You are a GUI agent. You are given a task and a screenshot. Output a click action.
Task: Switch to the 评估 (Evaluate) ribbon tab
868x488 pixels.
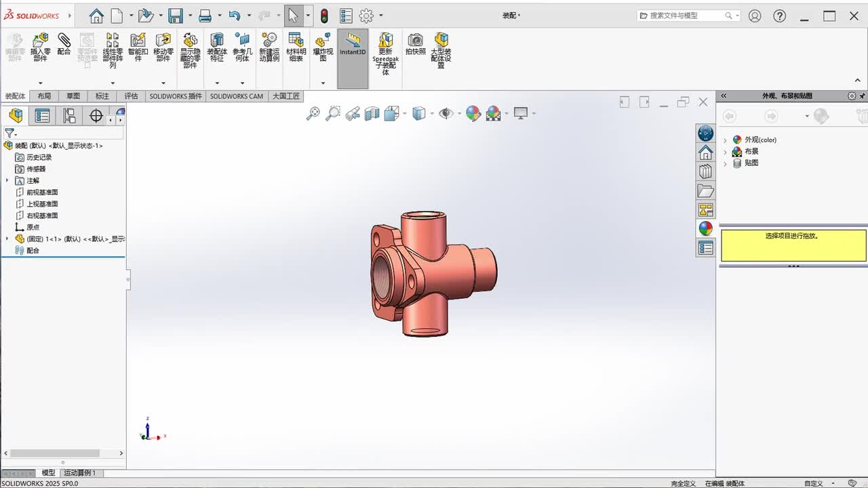pyautogui.click(x=131, y=96)
